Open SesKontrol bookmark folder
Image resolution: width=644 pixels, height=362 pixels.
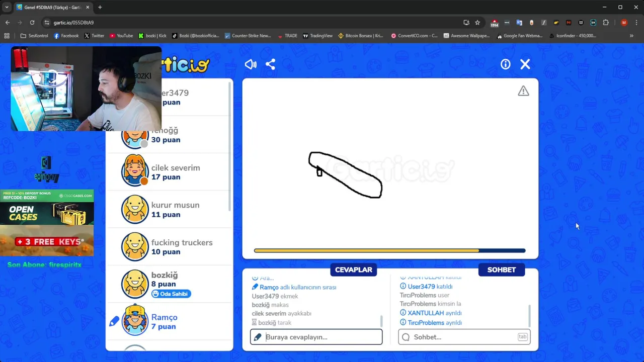[34, 36]
